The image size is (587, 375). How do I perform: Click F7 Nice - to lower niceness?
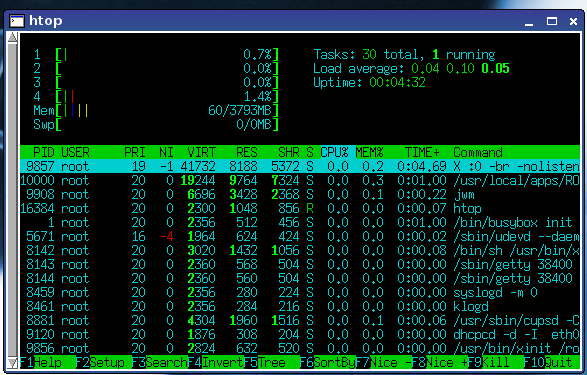coord(384,362)
